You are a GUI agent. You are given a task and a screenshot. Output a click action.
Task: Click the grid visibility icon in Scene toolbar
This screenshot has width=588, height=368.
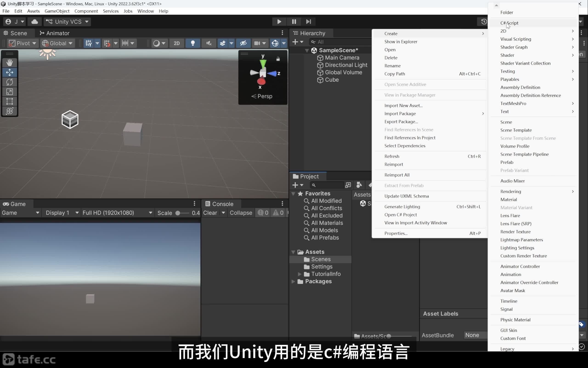tap(88, 43)
